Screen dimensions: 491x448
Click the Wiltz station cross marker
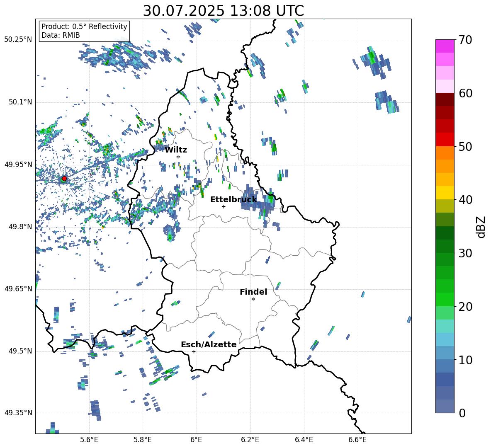178,157
